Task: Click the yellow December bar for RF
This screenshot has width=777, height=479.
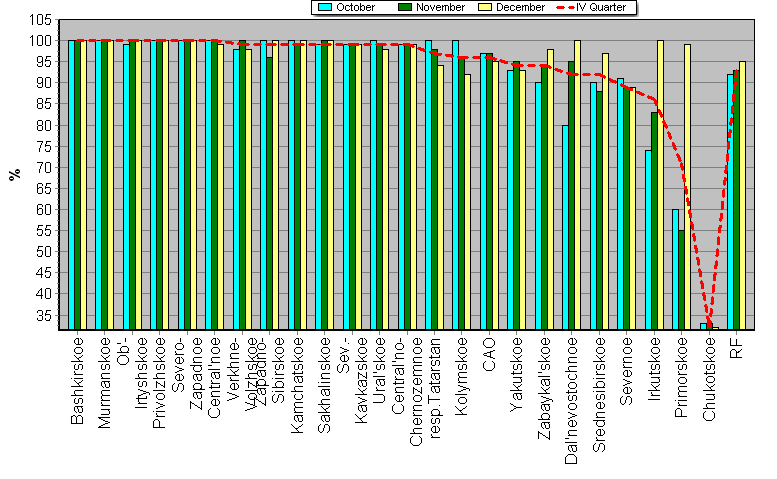Action: click(x=742, y=196)
